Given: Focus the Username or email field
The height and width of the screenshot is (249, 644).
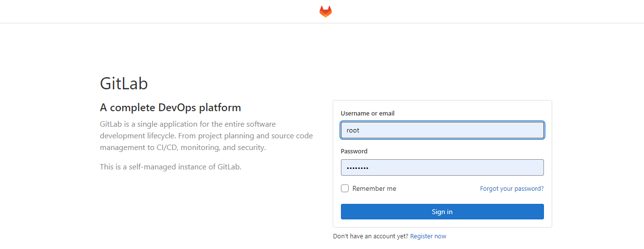Looking at the screenshot, I should 442,130.
